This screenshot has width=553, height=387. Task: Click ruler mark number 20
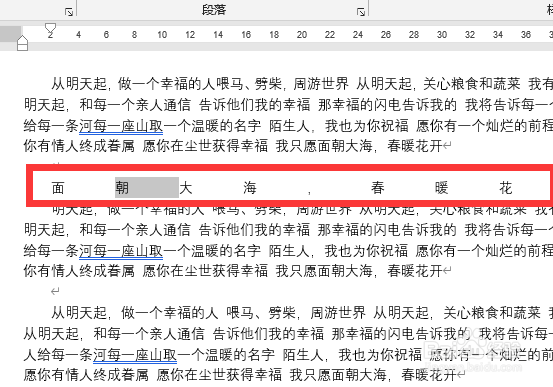302,35
